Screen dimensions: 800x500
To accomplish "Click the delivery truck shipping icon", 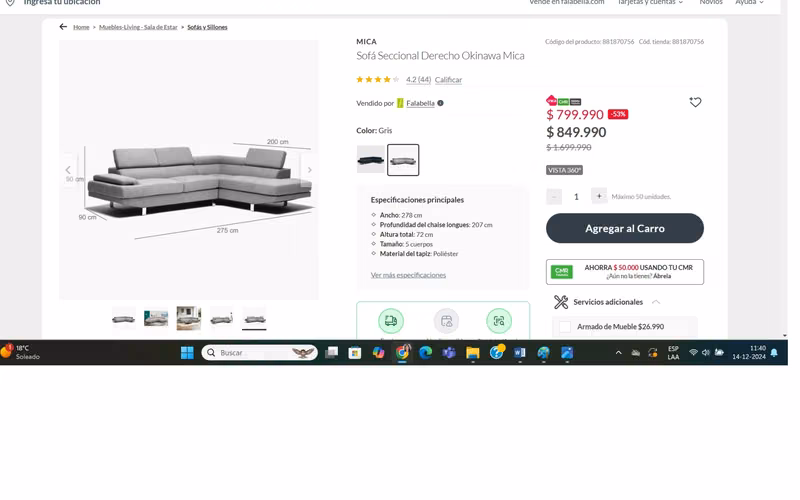I will click(x=391, y=320).
